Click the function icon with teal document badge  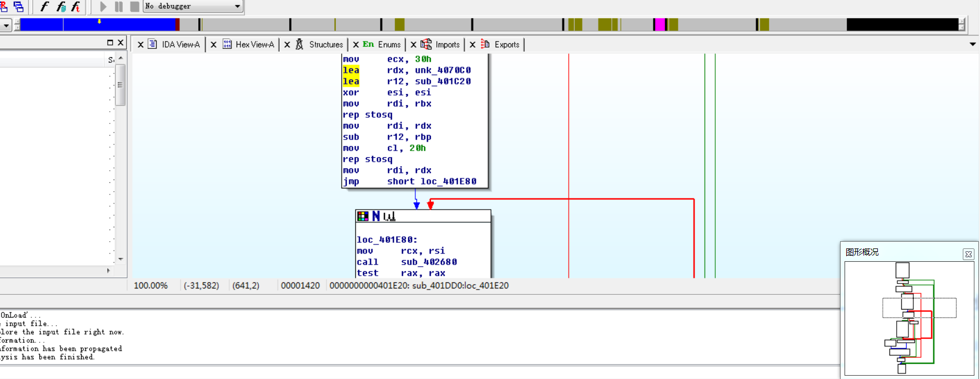[61, 7]
